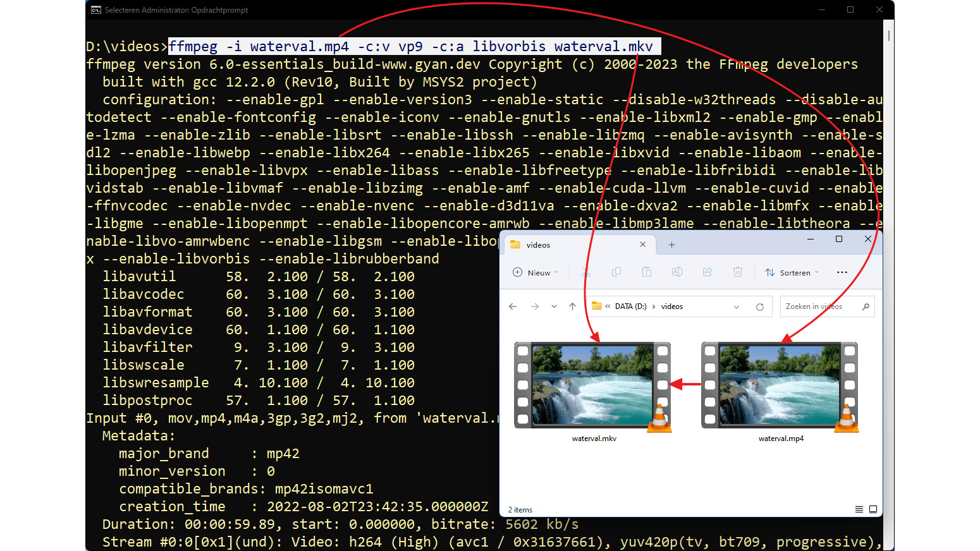Viewport: 980px width, 551px height.
Task: Click the 'libavutil' line in terminal
Action: pyautogui.click(x=259, y=277)
